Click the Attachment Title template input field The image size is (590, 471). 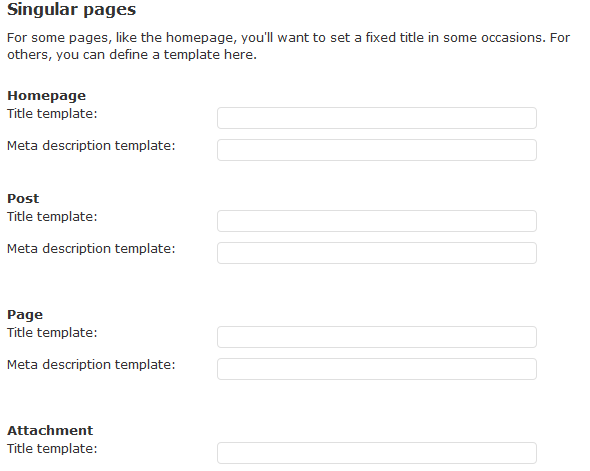point(377,453)
